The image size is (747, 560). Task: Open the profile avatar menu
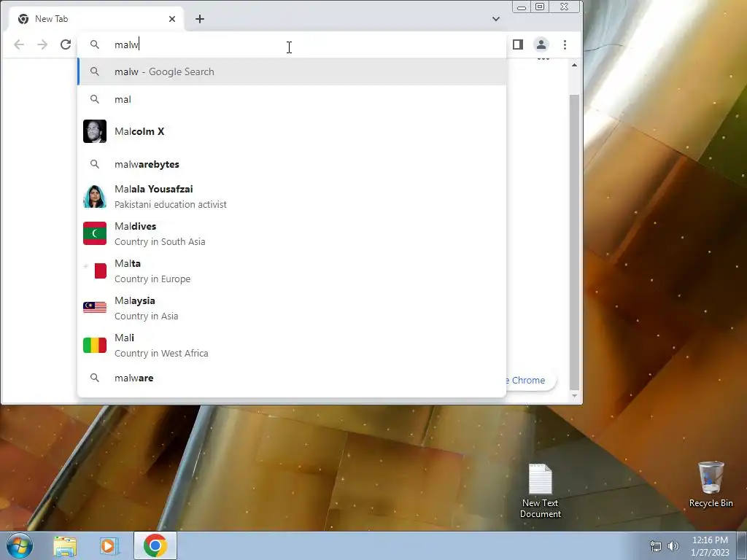[541, 44]
